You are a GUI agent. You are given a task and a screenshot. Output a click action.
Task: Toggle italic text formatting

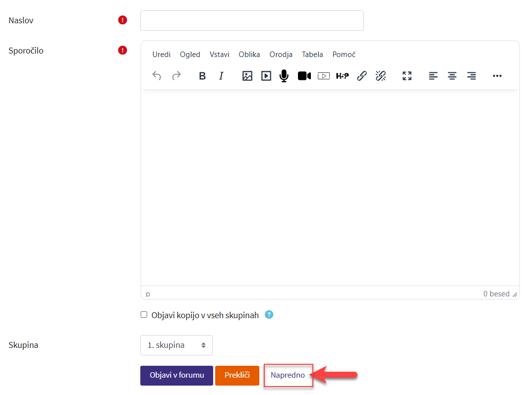tap(221, 76)
